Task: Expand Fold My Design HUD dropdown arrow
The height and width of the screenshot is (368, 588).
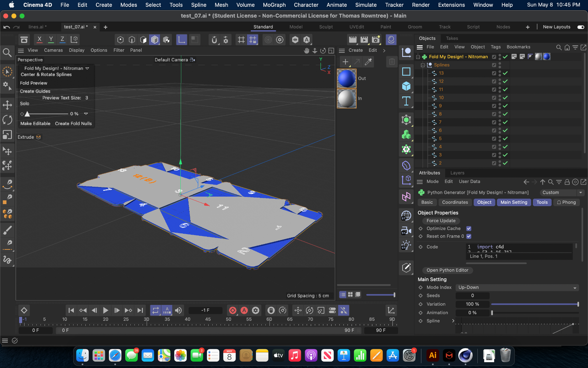Action: click(x=87, y=68)
